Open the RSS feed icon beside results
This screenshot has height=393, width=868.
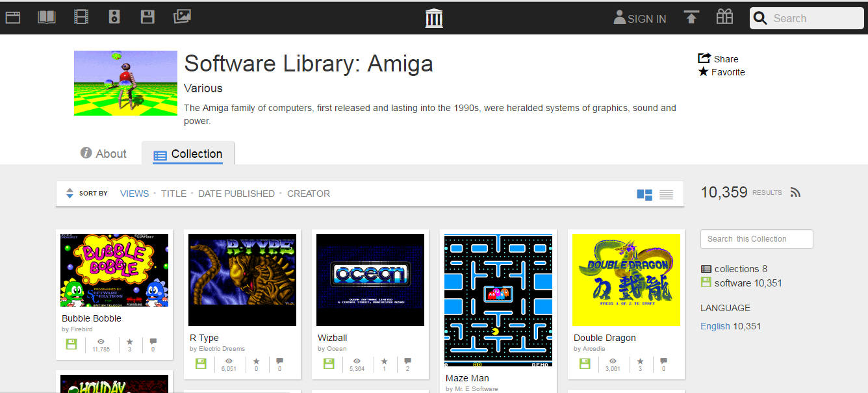(x=795, y=192)
